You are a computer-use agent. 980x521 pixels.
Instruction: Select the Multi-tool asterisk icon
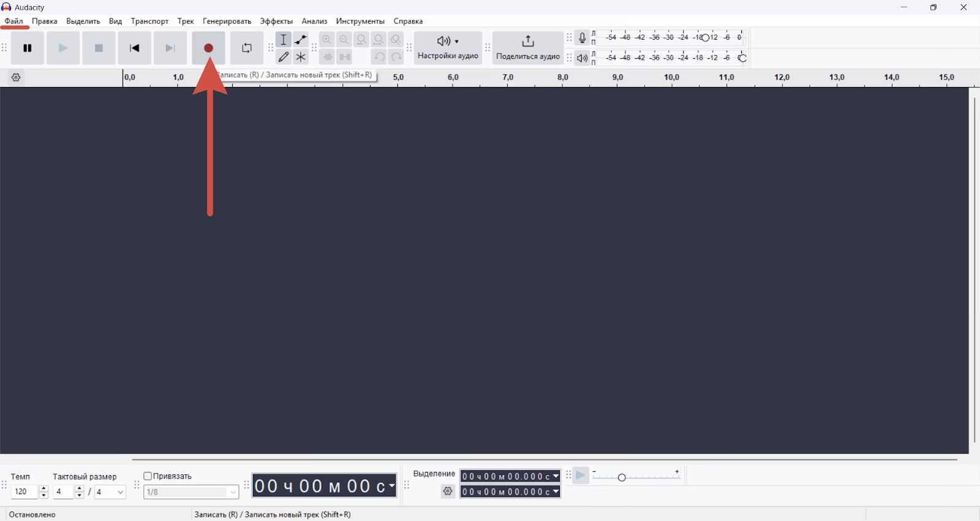(301, 57)
